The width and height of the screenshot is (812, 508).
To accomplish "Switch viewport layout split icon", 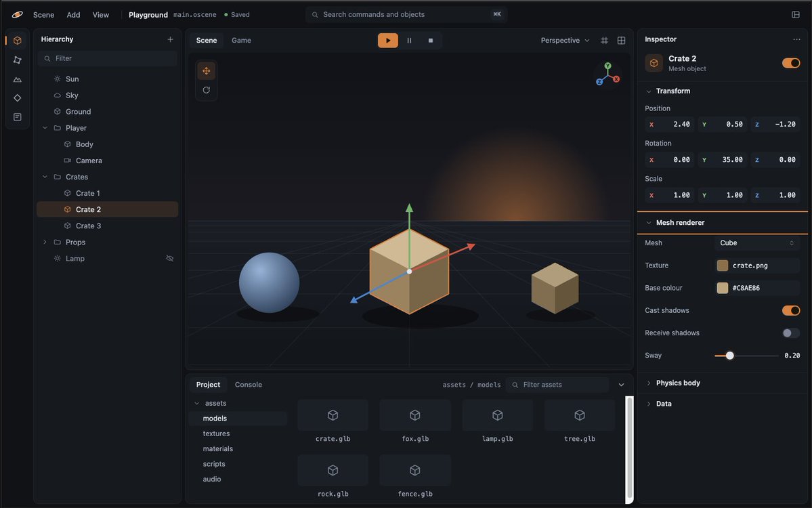I will (x=622, y=41).
